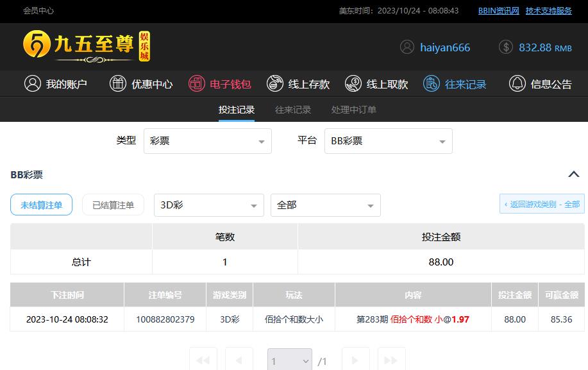
Task: Switch to the 往来记录 sub-tab
Action: tap(293, 110)
